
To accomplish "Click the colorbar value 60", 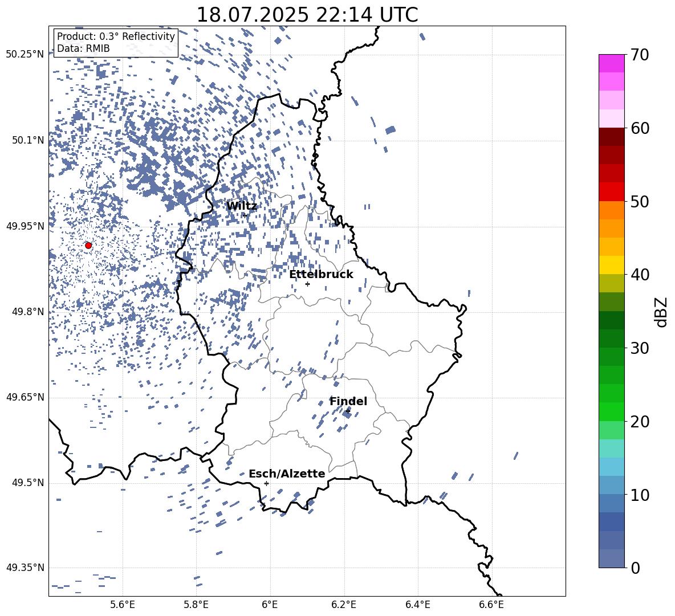I will (640, 128).
